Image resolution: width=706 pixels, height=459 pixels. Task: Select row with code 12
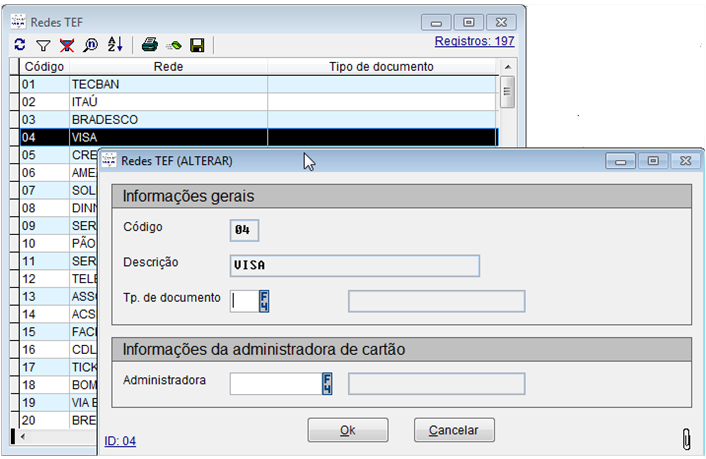[x=59, y=279]
